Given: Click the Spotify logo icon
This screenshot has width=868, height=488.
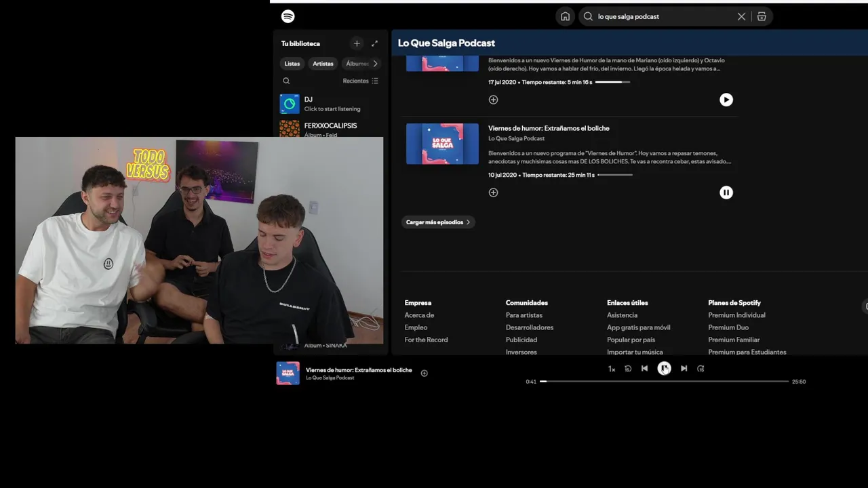Looking at the screenshot, I should tap(288, 16).
